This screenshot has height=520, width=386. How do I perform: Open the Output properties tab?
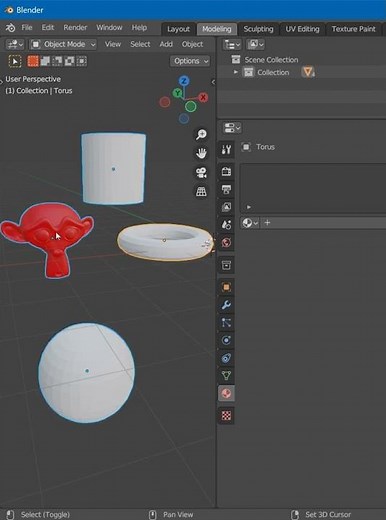click(226, 189)
